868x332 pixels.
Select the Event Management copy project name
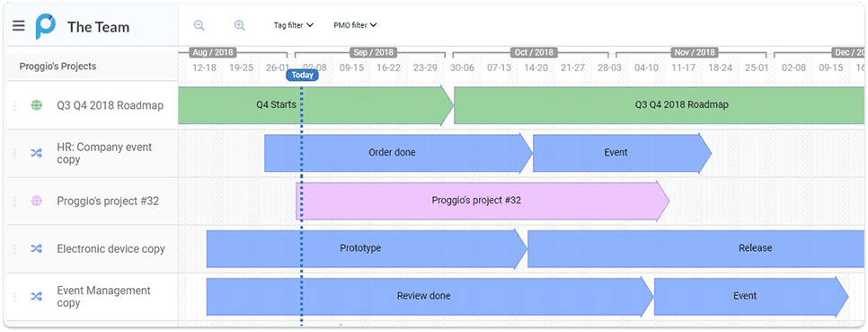point(103,297)
